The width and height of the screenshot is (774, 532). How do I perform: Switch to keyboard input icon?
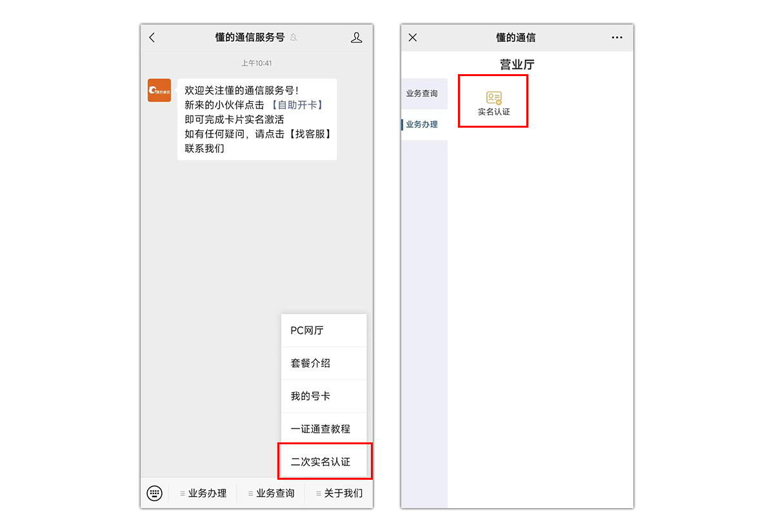pos(155,493)
